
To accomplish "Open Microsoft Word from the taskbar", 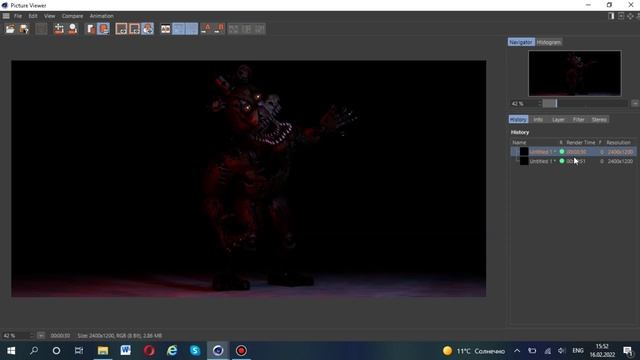I will click(x=126, y=351).
